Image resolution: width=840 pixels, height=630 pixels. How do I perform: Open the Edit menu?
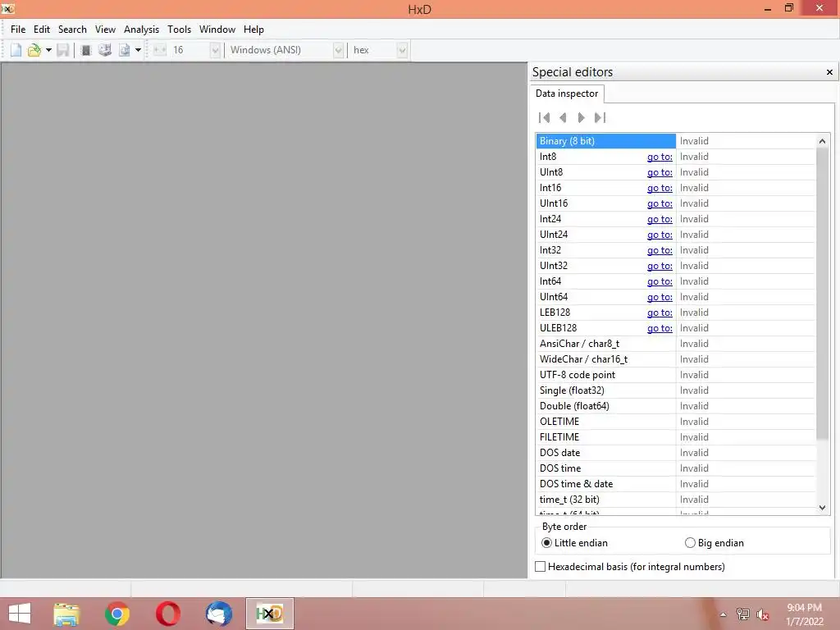point(42,30)
